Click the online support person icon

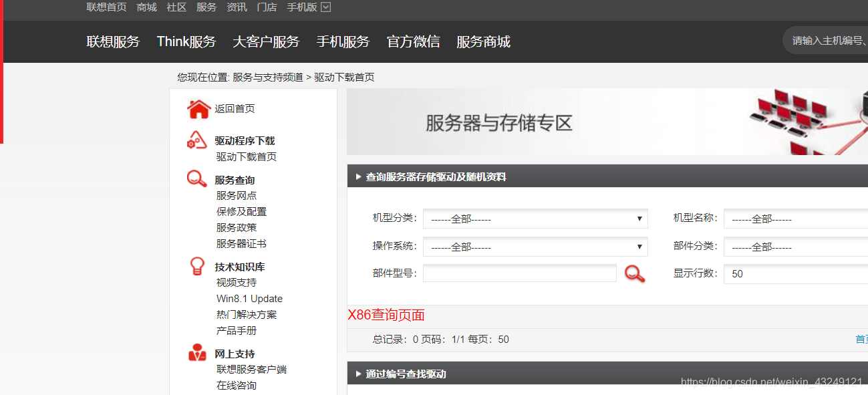coord(197,352)
